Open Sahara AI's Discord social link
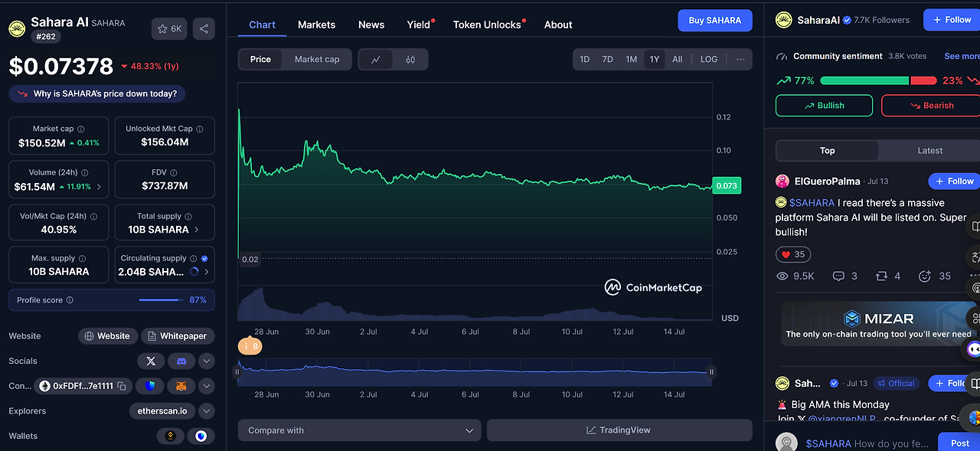Image resolution: width=980 pixels, height=451 pixels. (x=181, y=361)
